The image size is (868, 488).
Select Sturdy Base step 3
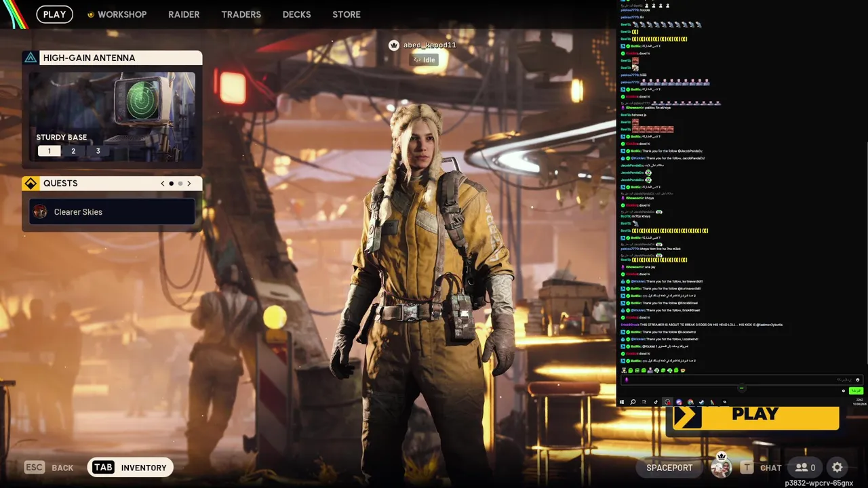tap(98, 151)
